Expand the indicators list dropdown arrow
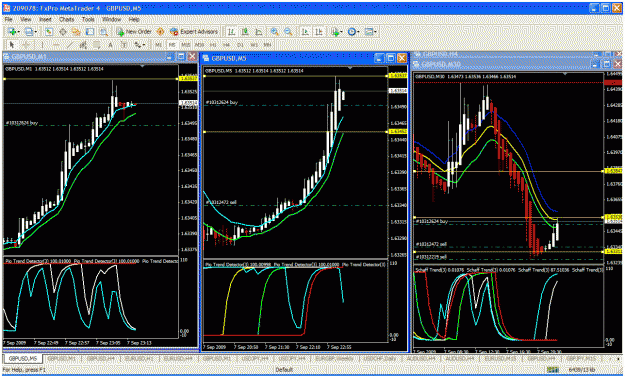 coord(341,32)
